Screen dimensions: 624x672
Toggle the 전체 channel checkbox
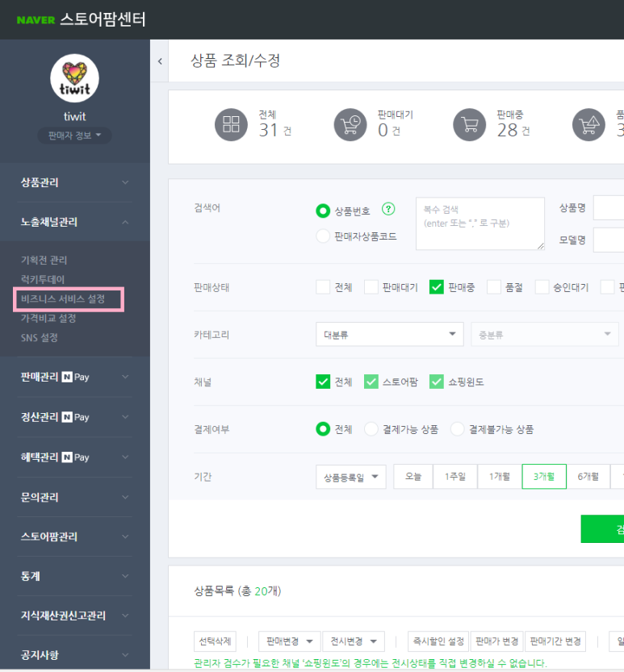(x=323, y=382)
